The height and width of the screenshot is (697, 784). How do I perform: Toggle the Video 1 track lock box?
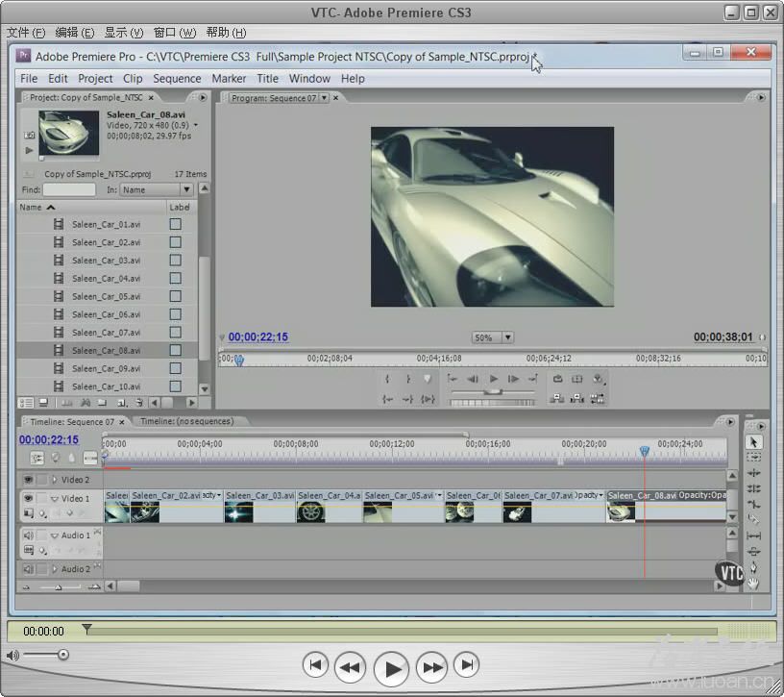[42, 498]
